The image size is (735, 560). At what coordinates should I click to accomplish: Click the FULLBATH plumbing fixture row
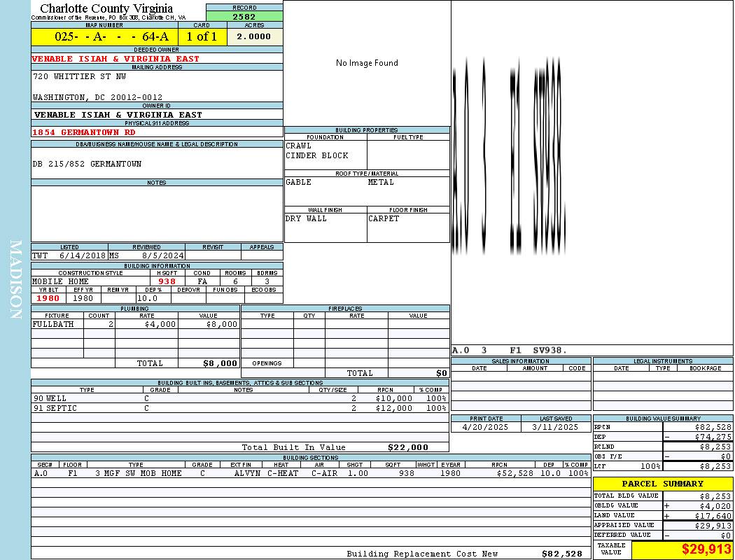click(x=135, y=324)
